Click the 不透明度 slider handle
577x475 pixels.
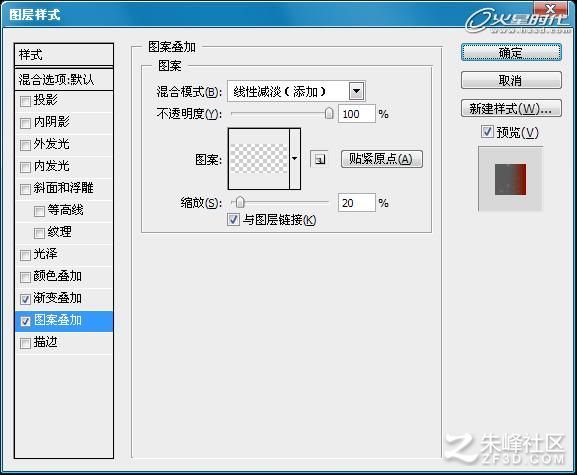click(329, 113)
